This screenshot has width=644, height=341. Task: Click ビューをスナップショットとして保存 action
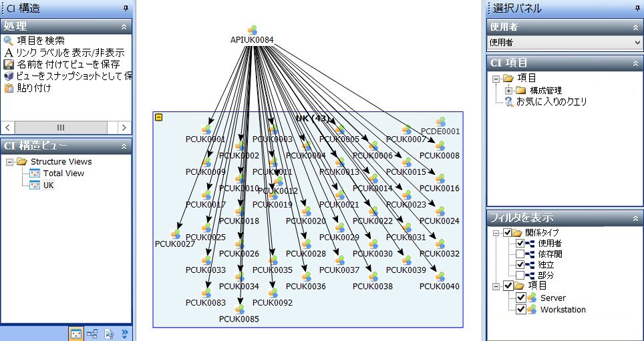pos(74,76)
